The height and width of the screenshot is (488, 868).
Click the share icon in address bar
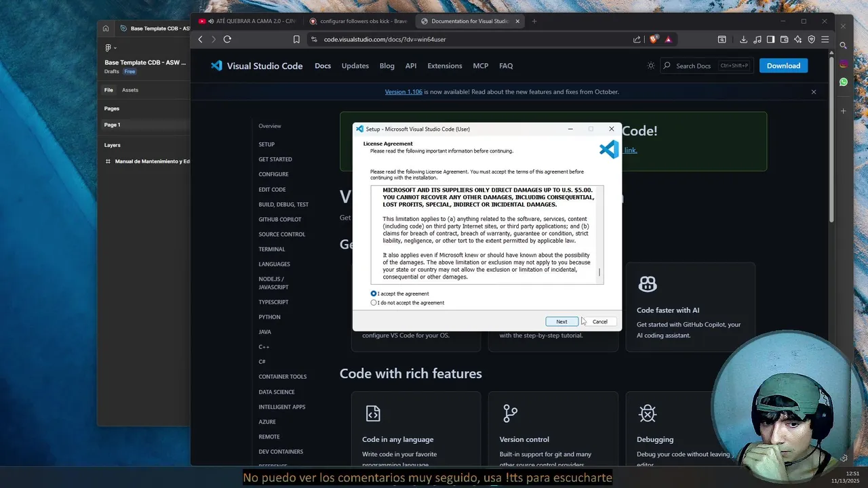pyautogui.click(x=637, y=39)
